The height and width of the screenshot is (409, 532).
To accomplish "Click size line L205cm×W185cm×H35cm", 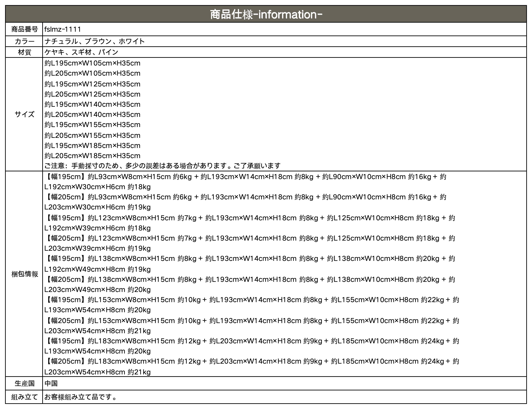I will pyautogui.click(x=92, y=156).
